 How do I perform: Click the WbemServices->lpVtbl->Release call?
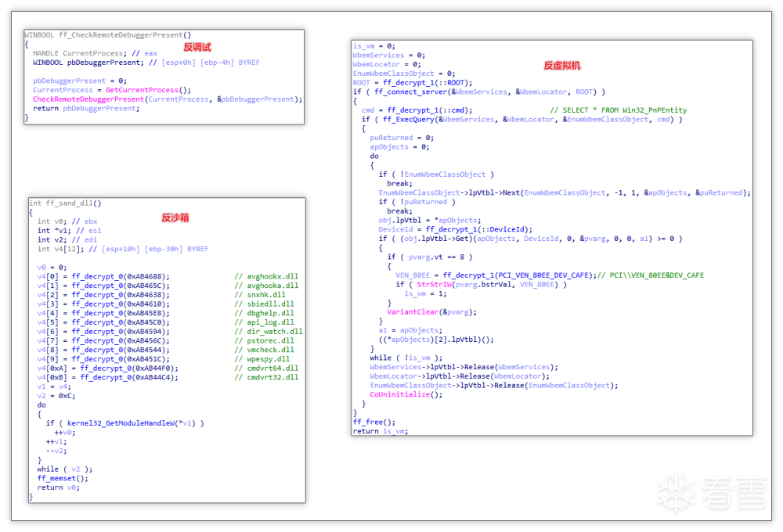(464, 367)
